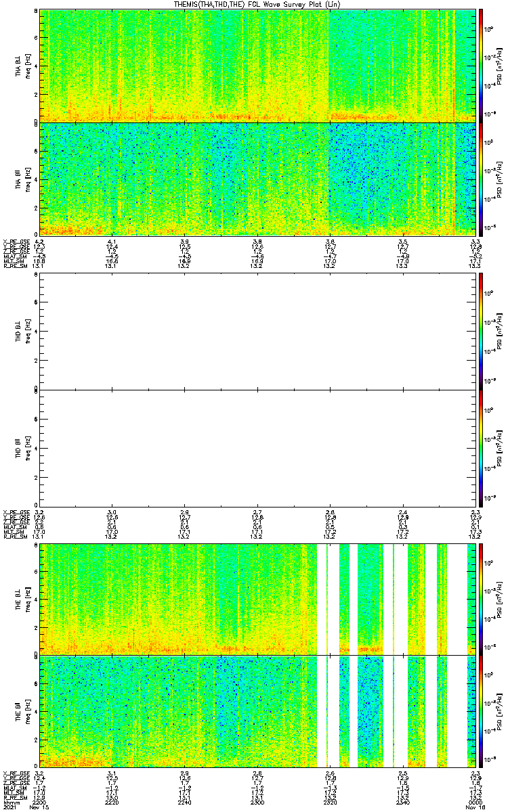Click the 2240 time tick label

tap(185, 801)
